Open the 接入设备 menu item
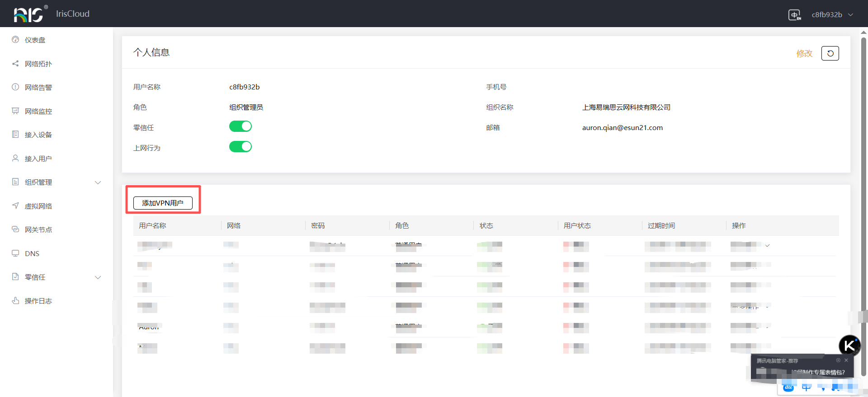The height and width of the screenshot is (397, 868). coord(38,135)
